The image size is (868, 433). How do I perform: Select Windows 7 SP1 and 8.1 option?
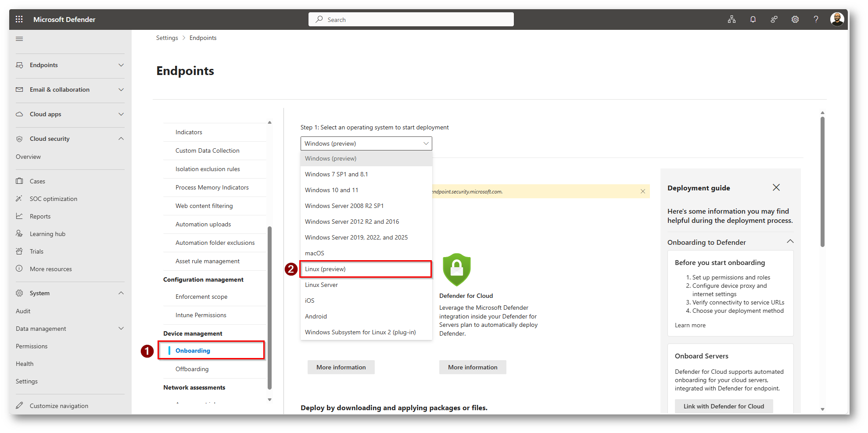coord(366,174)
